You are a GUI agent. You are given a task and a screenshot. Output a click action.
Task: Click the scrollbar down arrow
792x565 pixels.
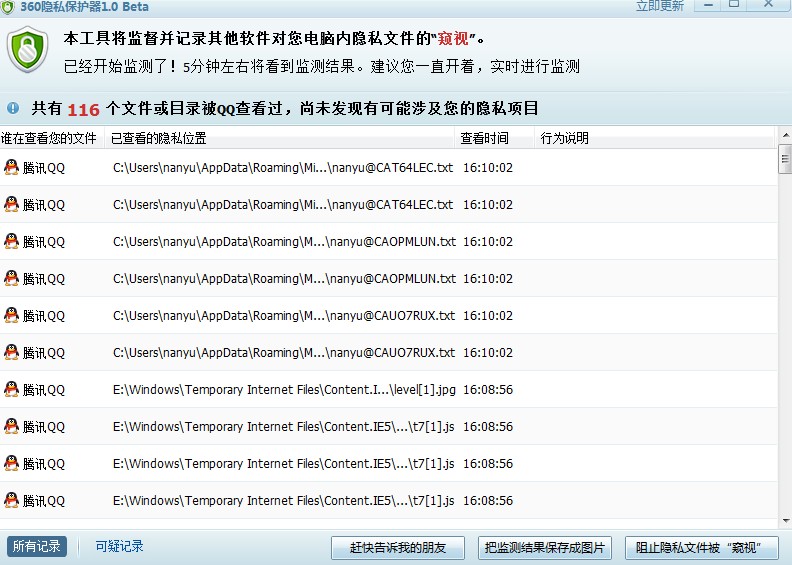click(785, 521)
